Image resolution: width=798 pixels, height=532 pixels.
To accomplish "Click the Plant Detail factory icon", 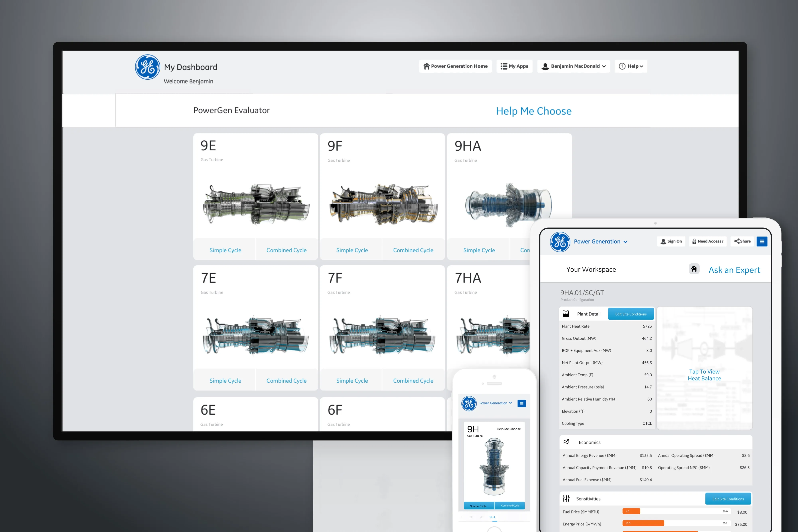I will [566, 313].
